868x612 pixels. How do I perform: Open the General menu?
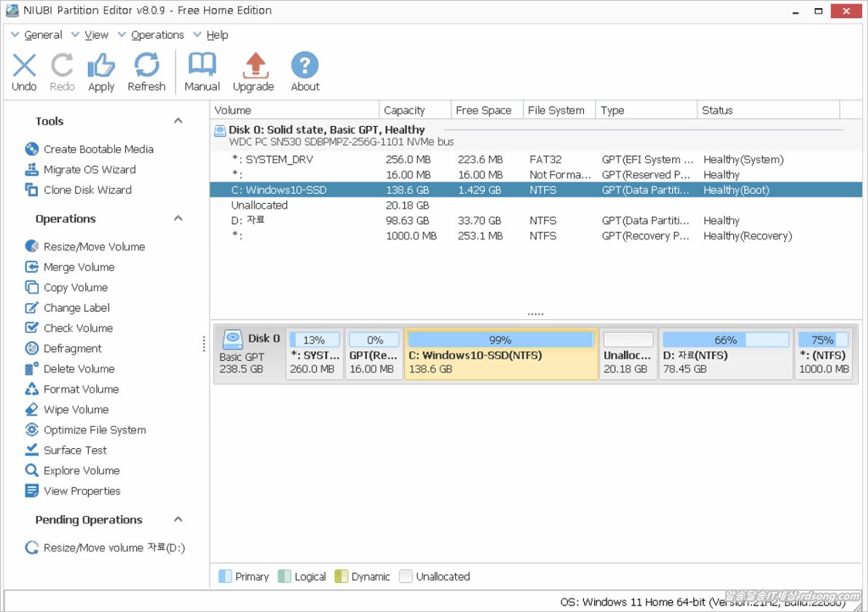click(43, 35)
